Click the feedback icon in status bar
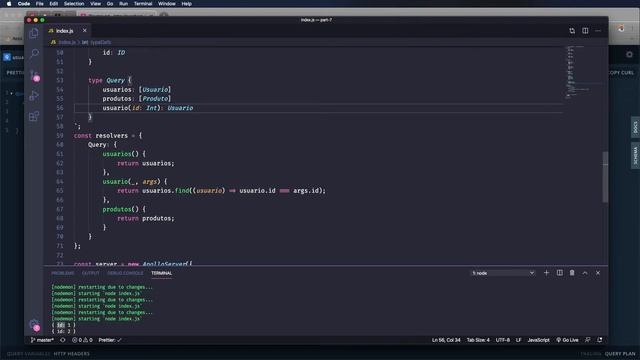The image size is (640, 360). (587, 340)
